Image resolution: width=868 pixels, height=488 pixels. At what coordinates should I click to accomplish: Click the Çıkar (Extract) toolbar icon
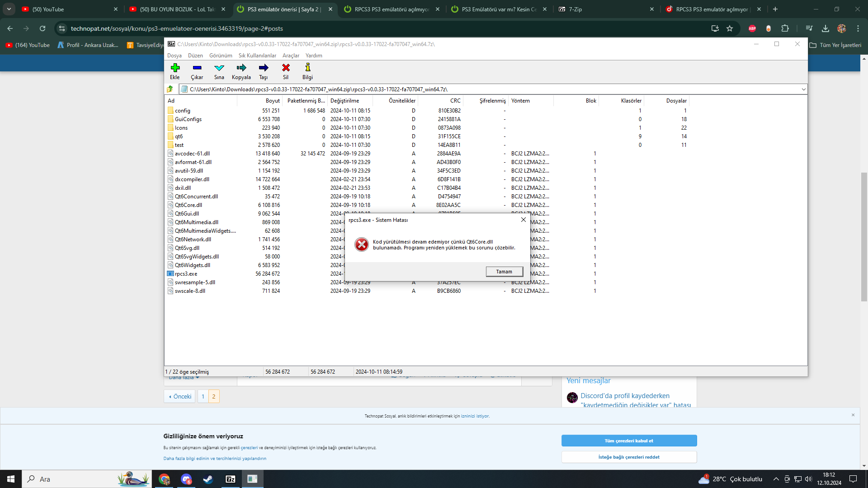[197, 68]
